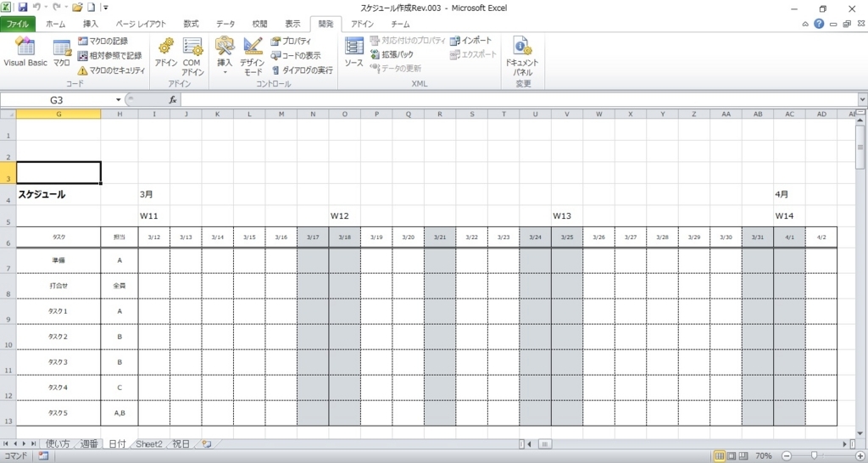Click the Undo icon in quick access toolbar

pyautogui.click(x=36, y=8)
